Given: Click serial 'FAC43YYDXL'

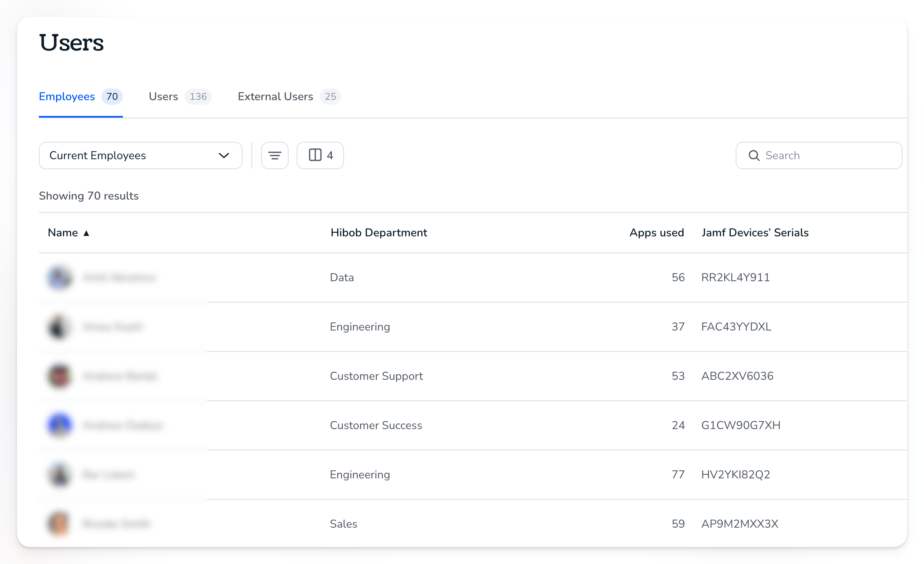Looking at the screenshot, I should coord(736,327).
